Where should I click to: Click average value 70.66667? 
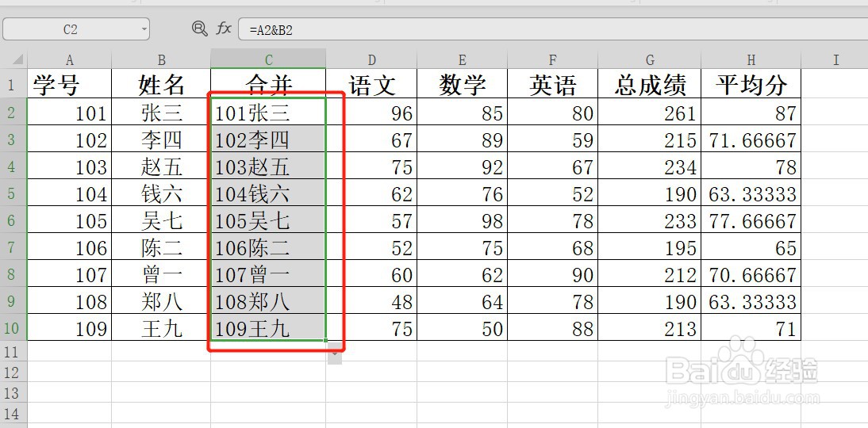coord(751,274)
